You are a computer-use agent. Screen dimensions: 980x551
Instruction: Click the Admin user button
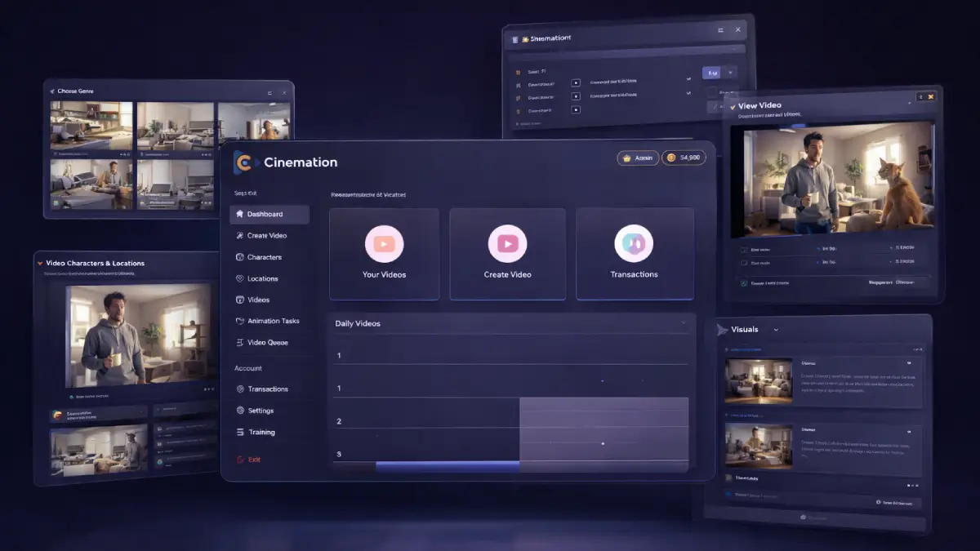tap(637, 158)
